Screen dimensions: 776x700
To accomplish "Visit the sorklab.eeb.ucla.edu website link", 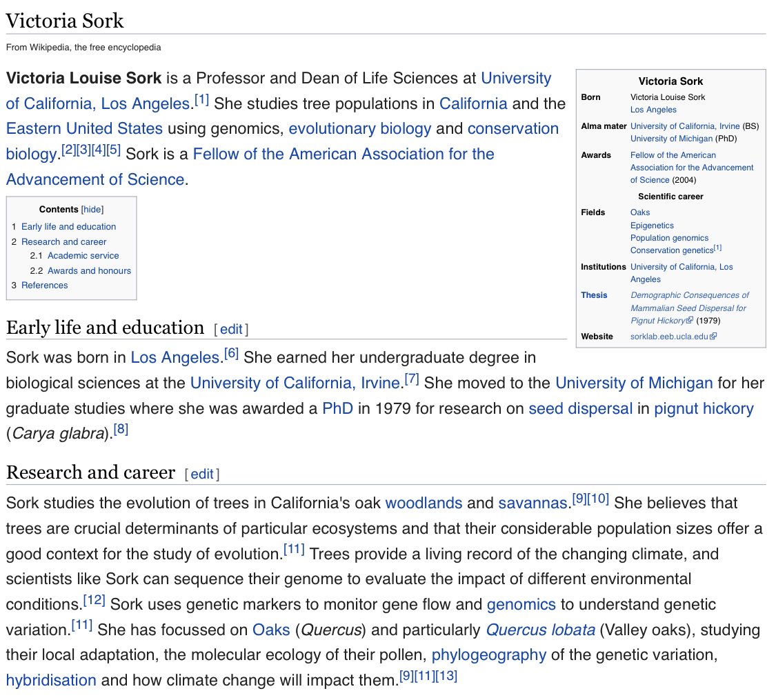I will pos(669,337).
